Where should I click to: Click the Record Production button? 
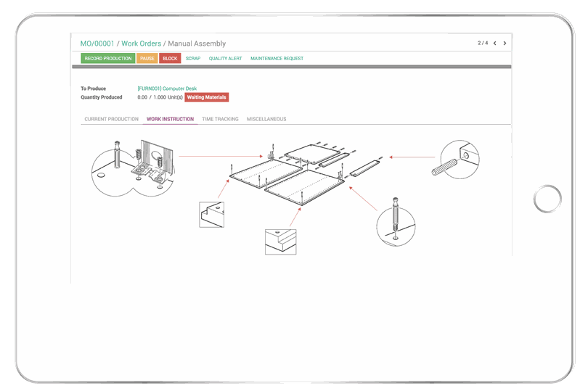(x=108, y=58)
